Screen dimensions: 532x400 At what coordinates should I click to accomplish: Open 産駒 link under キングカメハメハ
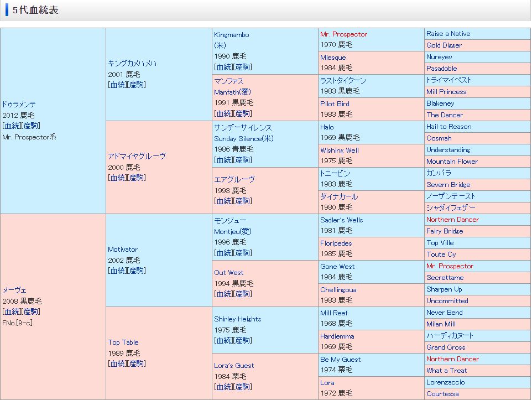[137, 85]
